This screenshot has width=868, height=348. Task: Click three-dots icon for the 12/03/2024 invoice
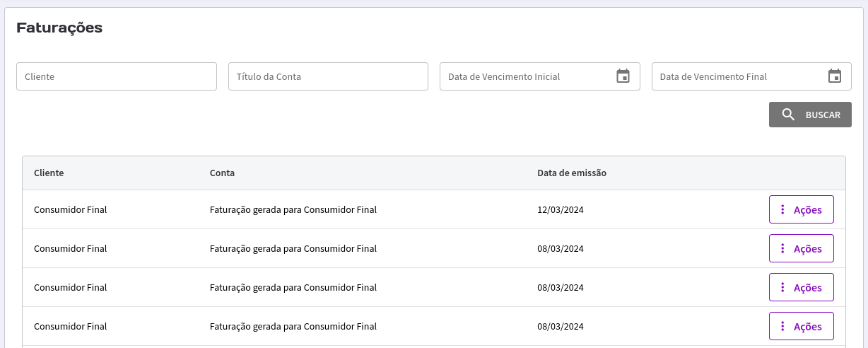[x=782, y=209]
